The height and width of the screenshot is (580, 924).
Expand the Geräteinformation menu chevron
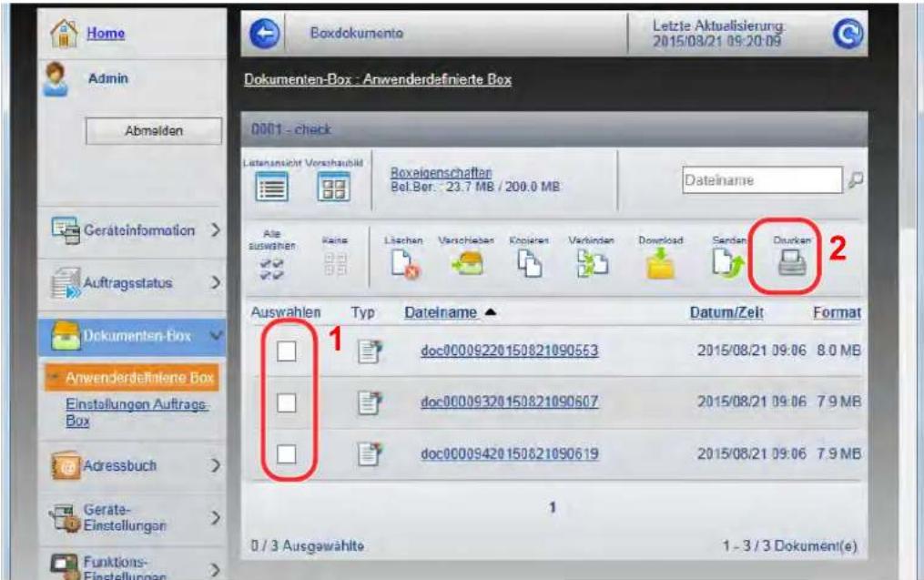coord(216,229)
